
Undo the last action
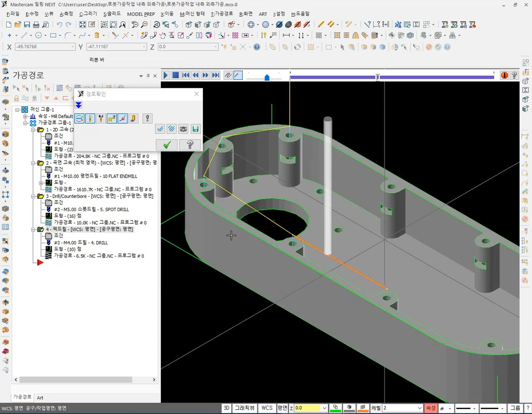pos(60,24)
